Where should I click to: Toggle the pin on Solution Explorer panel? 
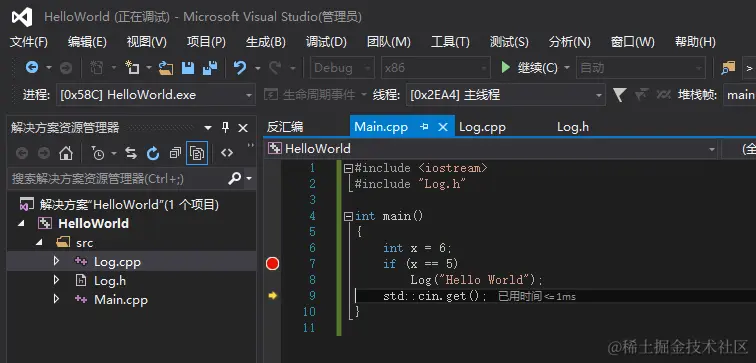coord(225,128)
